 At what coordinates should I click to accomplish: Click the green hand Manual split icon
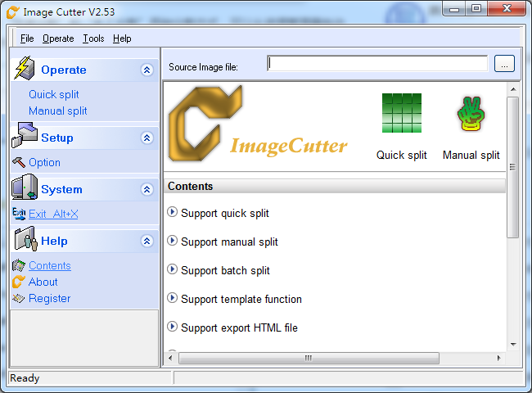471,114
